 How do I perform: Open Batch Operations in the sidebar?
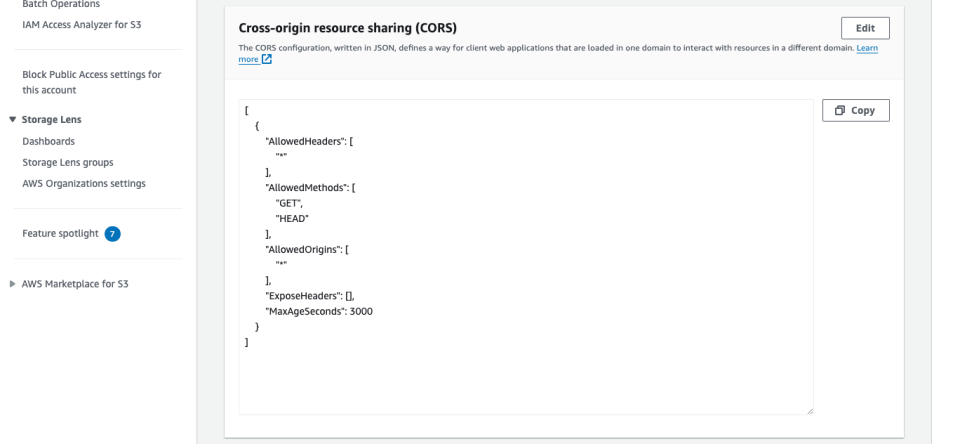click(60, 5)
